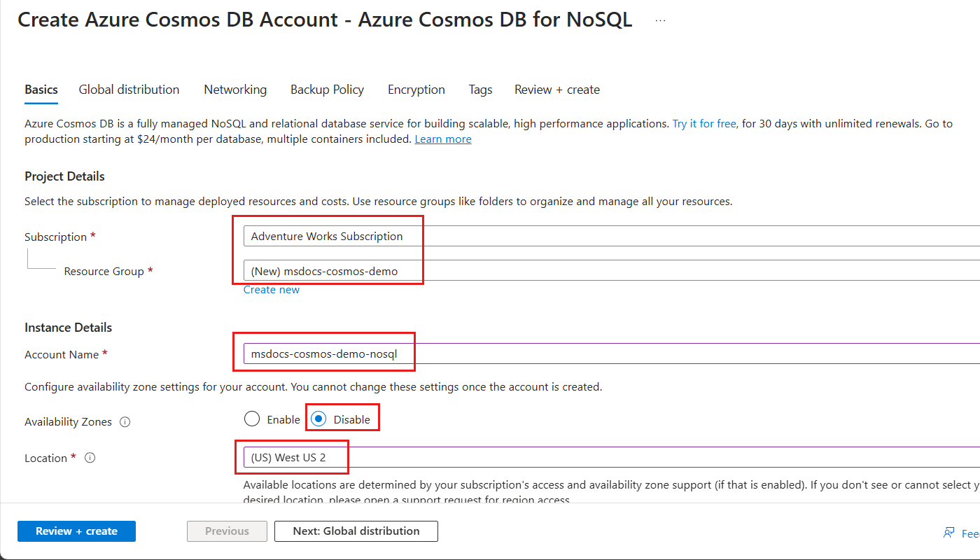Viewport: 980px width, 560px height.
Task: Click Next: Global distribution
Action: pyautogui.click(x=356, y=531)
